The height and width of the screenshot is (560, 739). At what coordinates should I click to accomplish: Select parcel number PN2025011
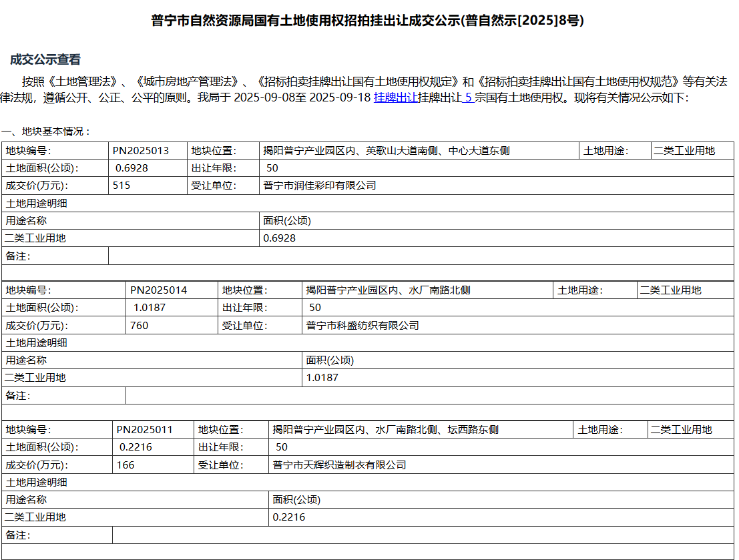click(x=144, y=430)
